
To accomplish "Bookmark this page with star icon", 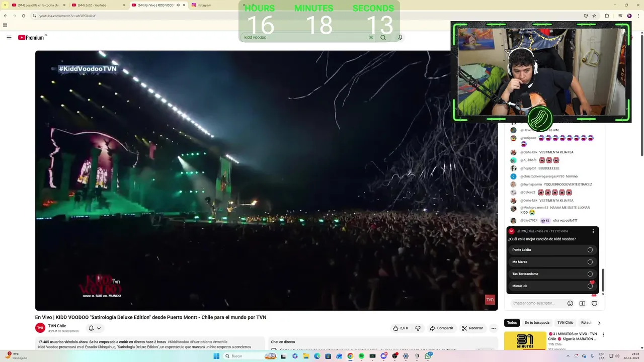I will [x=594, y=16].
